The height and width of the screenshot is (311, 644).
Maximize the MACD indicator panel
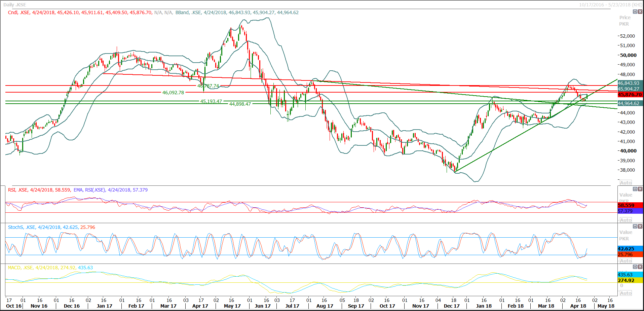pos(635,267)
